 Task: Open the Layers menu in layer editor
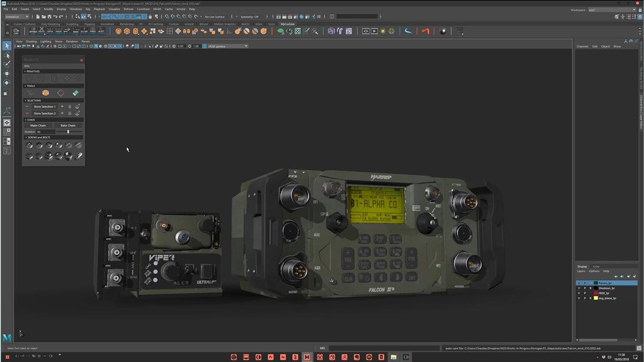click(581, 271)
